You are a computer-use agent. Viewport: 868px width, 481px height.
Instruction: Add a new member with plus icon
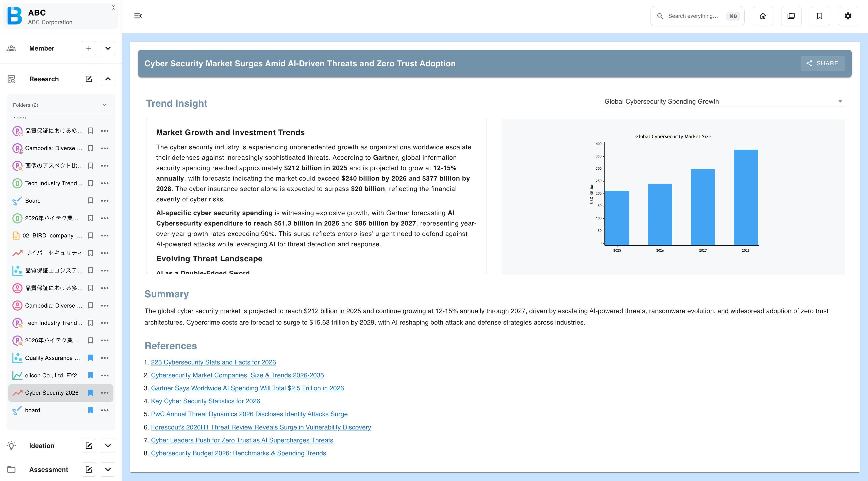click(89, 48)
